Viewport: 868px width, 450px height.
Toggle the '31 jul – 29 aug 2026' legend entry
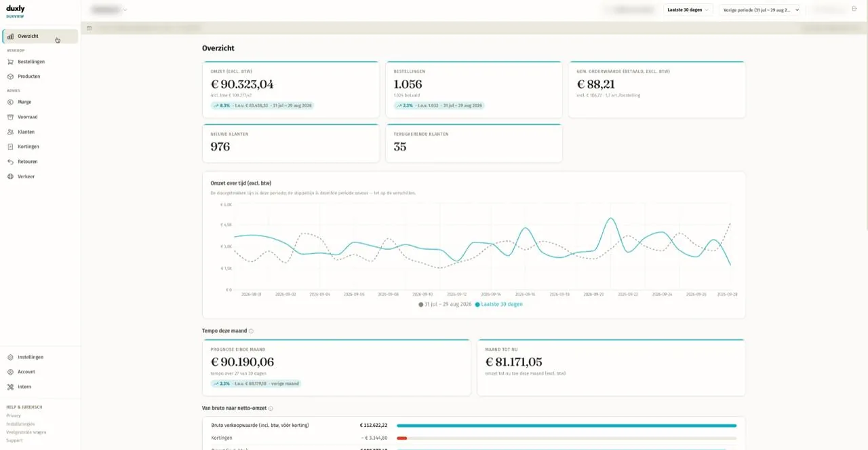point(445,304)
